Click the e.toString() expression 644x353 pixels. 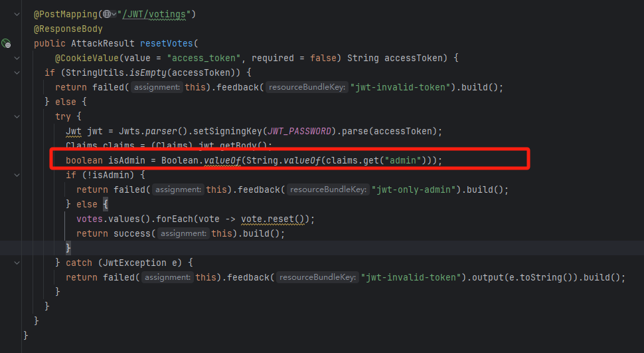tap(540, 277)
